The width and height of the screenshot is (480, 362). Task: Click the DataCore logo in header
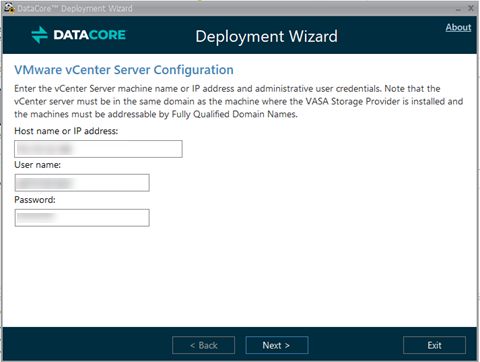[x=79, y=35]
